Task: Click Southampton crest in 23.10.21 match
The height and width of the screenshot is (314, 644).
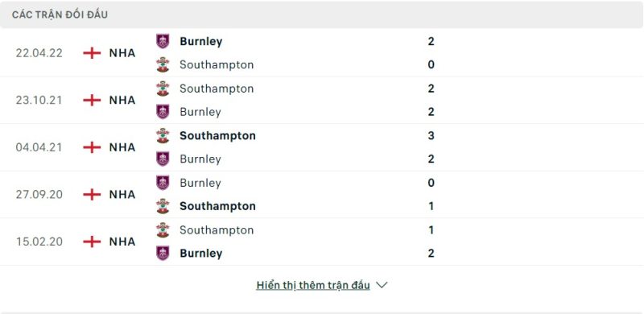Action: [163, 89]
